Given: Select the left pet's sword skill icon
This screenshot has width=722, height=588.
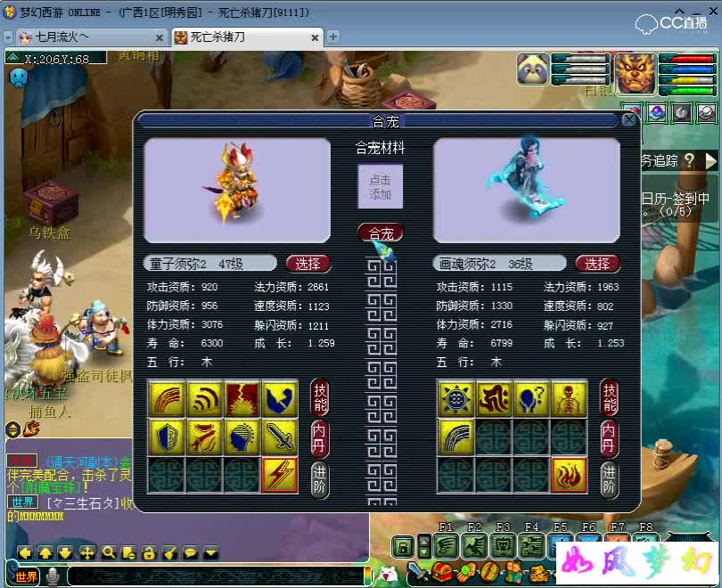Looking at the screenshot, I should click(x=280, y=437).
